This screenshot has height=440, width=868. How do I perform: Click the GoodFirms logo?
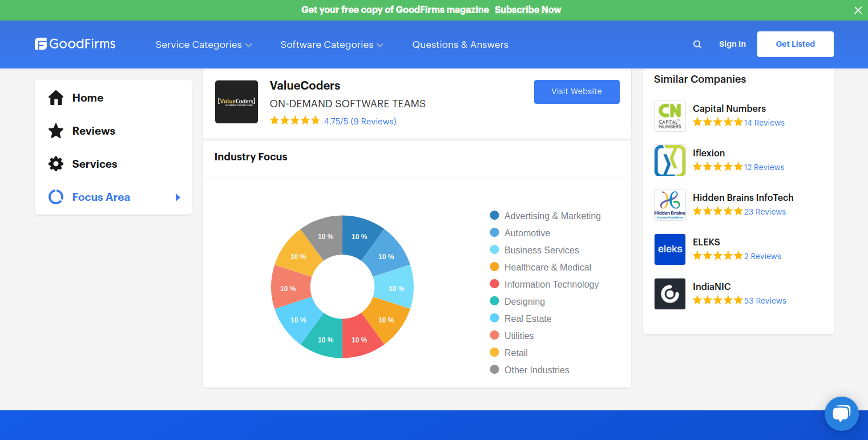point(74,44)
